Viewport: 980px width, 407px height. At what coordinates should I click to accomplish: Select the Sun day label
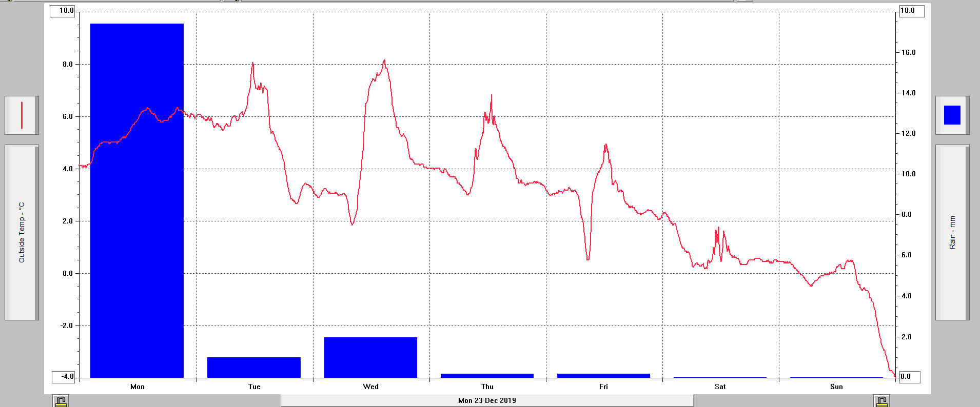(x=836, y=386)
